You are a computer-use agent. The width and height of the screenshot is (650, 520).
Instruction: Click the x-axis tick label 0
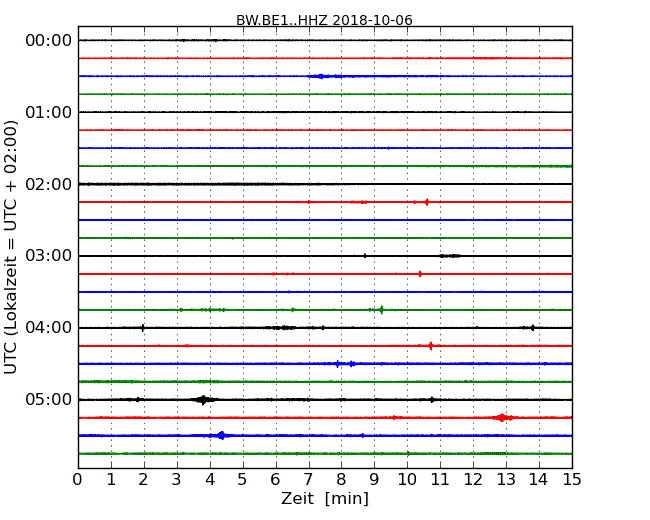point(78,479)
